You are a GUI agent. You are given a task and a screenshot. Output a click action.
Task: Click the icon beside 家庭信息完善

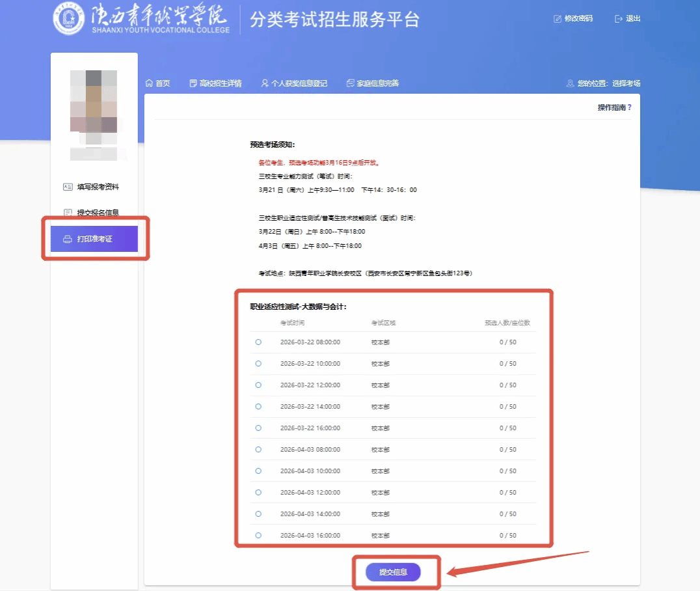point(350,83)
